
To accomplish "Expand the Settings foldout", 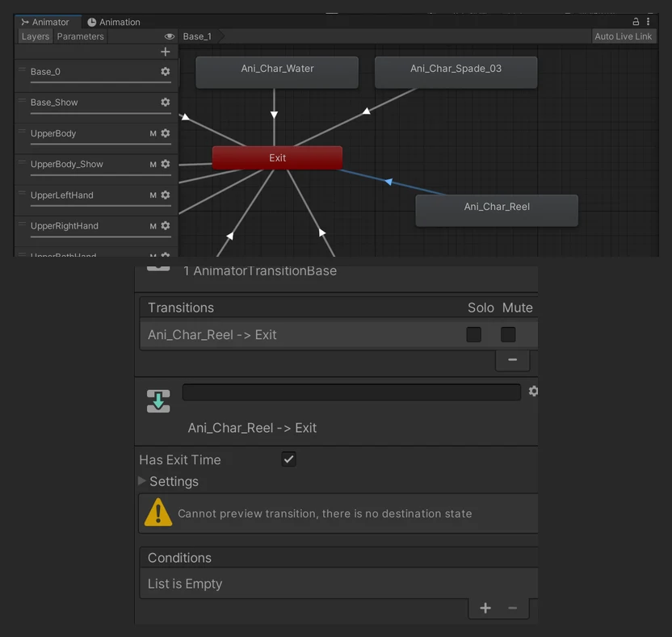I will (142, 480).
